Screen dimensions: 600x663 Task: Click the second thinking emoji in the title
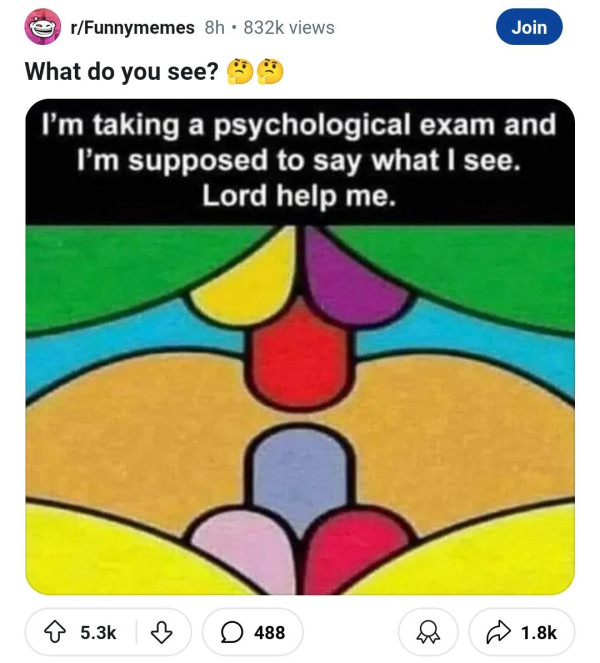point(270,72)
